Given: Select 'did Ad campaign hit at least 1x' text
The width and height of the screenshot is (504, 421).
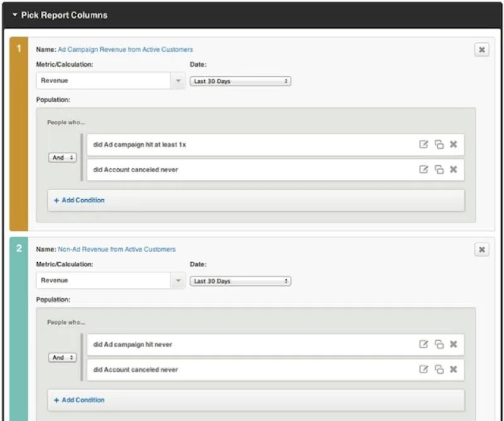Looking at the screenshot, I should pos(139,145).
